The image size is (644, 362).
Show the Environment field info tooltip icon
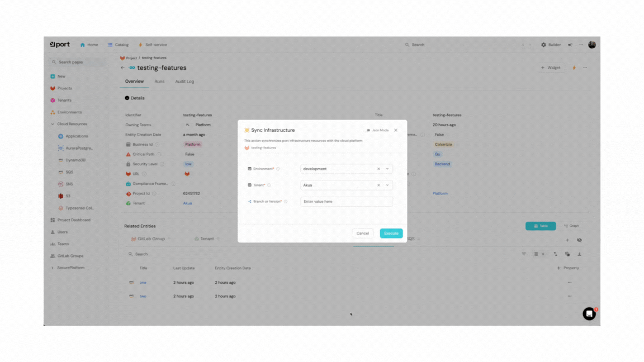tap(278, 169)
